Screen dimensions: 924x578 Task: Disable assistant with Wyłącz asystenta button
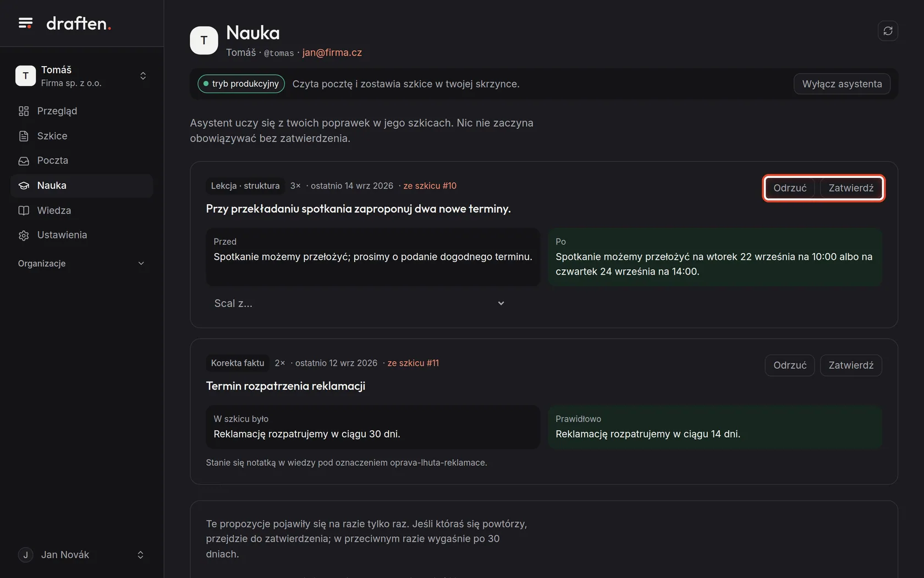[842, 84]
